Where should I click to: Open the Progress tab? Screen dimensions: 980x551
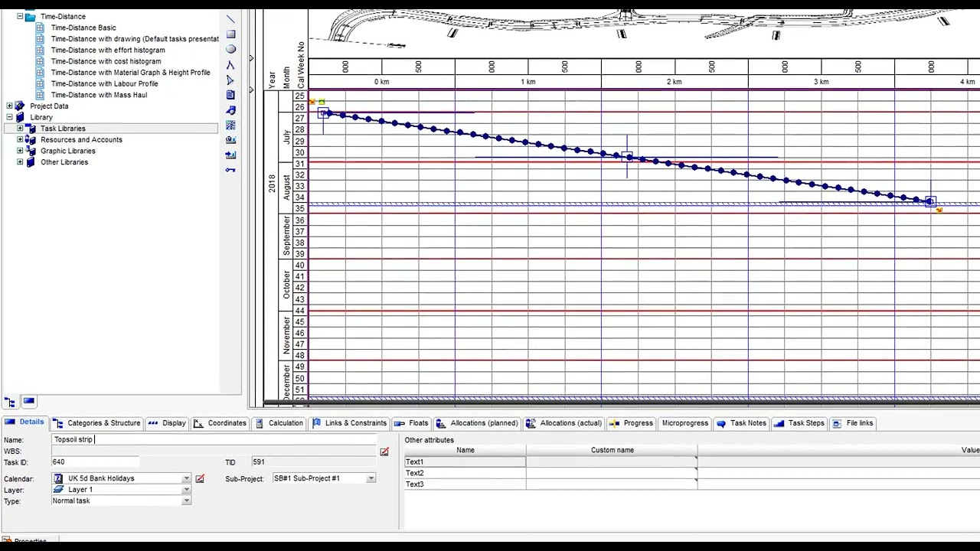[632, 423]
